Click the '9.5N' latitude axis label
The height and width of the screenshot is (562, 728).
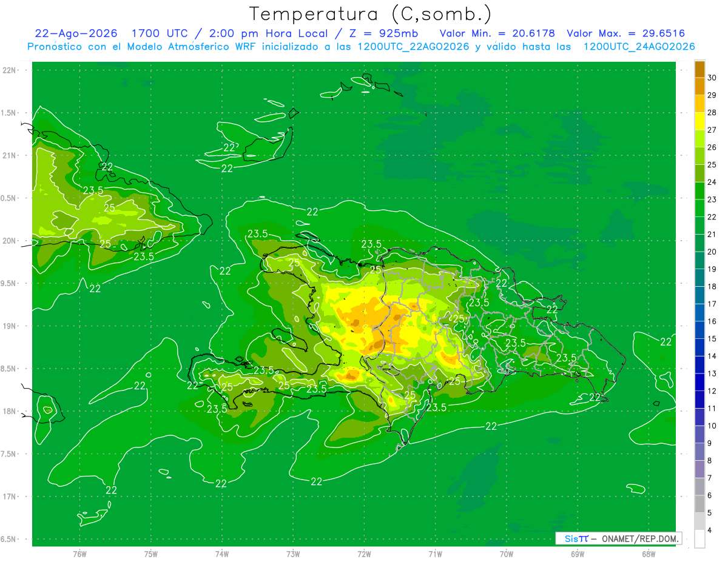tap(8, 283)
